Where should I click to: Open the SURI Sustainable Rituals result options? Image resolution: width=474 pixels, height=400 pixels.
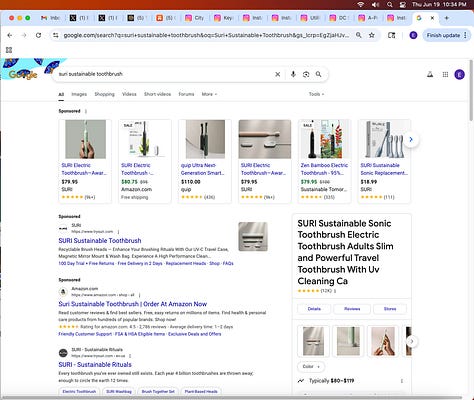(x=130, y=356)
